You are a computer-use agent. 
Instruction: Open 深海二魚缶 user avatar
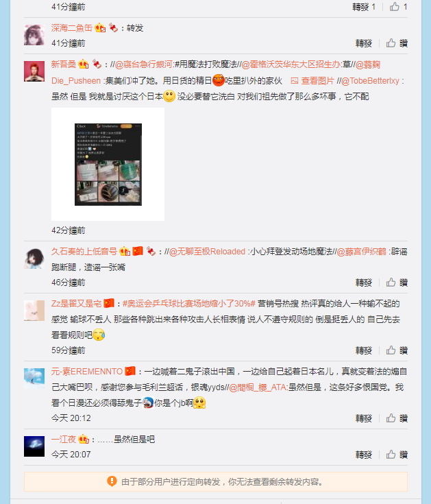[34, 35]
